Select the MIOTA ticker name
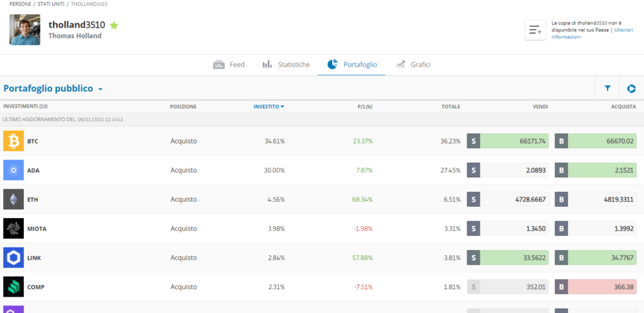The height and width of the screenshot is (313, 644). pos(37,229)
